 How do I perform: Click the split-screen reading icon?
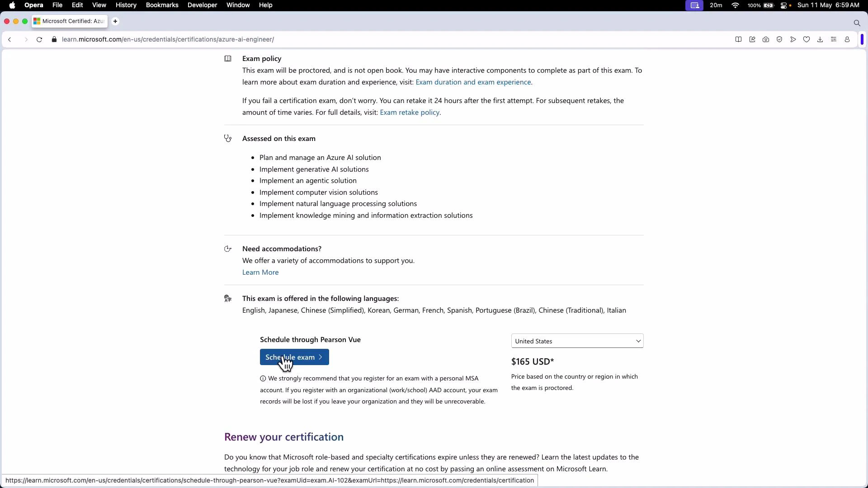(x=738, y=39)
